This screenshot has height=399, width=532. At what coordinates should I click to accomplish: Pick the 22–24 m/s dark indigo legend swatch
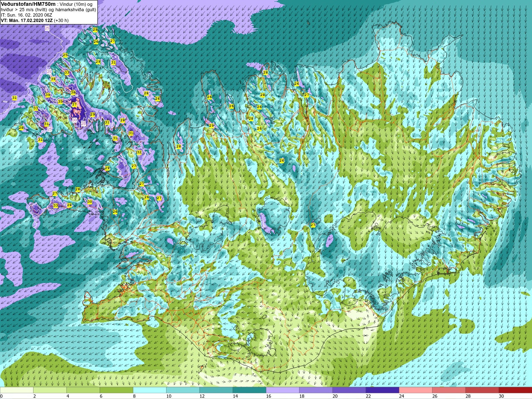pyautogui.click(x=382, y=390)
